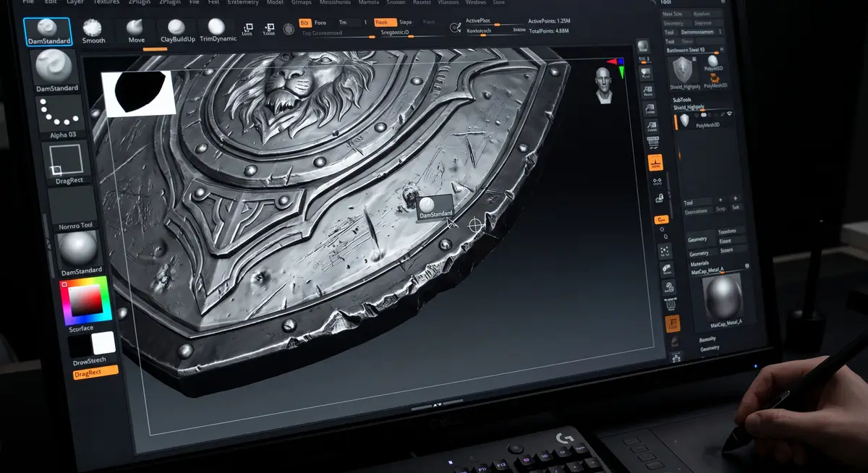Toggle the orange icon near right shelf bottom
868x473 pixels.
coord(672,323)
